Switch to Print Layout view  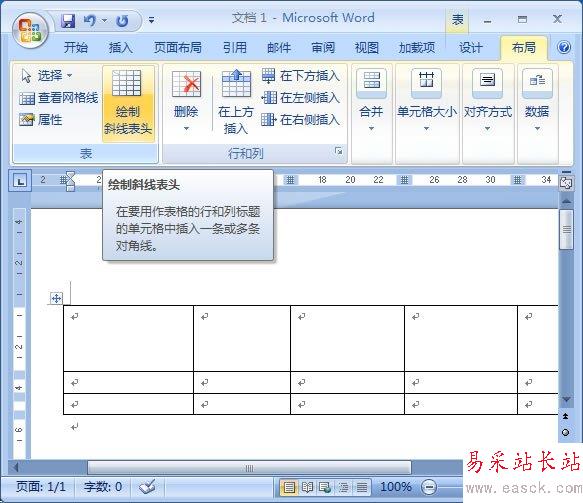point(289,487)
